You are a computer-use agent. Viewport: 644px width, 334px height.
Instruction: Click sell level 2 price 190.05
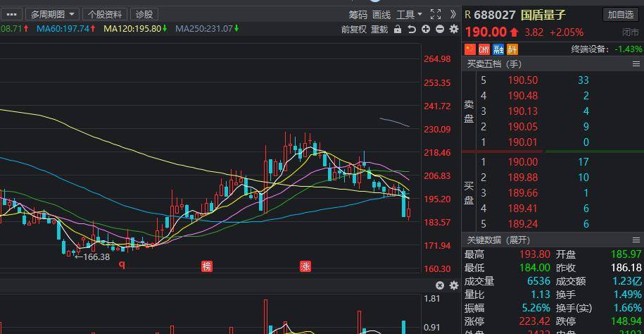coord(522,127)
